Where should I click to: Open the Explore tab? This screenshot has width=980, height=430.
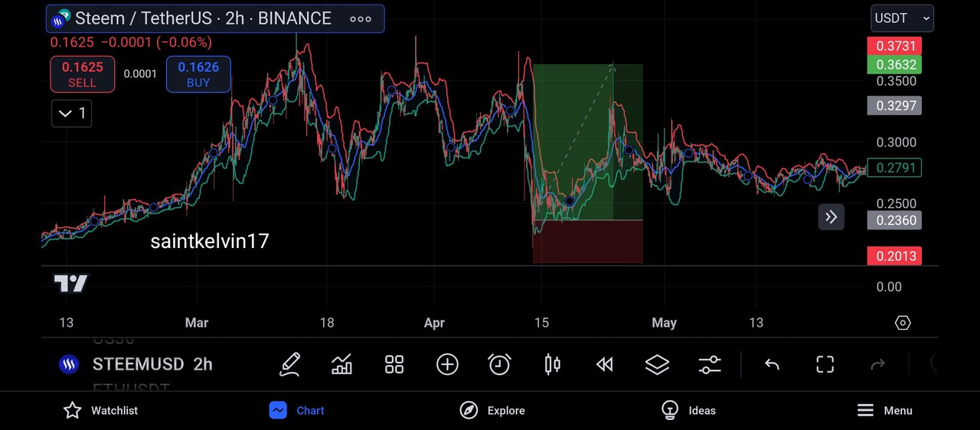click(x=492, y=410)
